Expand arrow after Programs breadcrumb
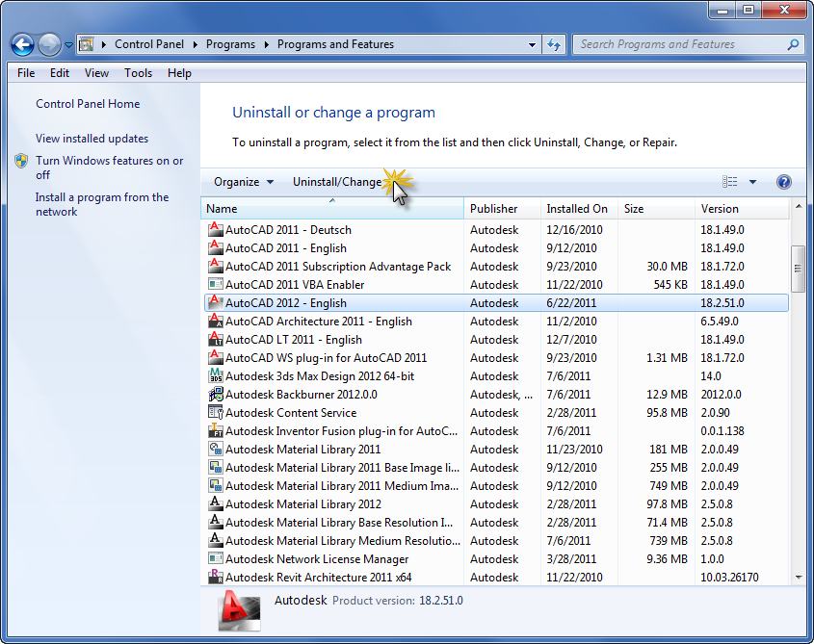This screenshot has height=644, width=814. pos(267,45)
